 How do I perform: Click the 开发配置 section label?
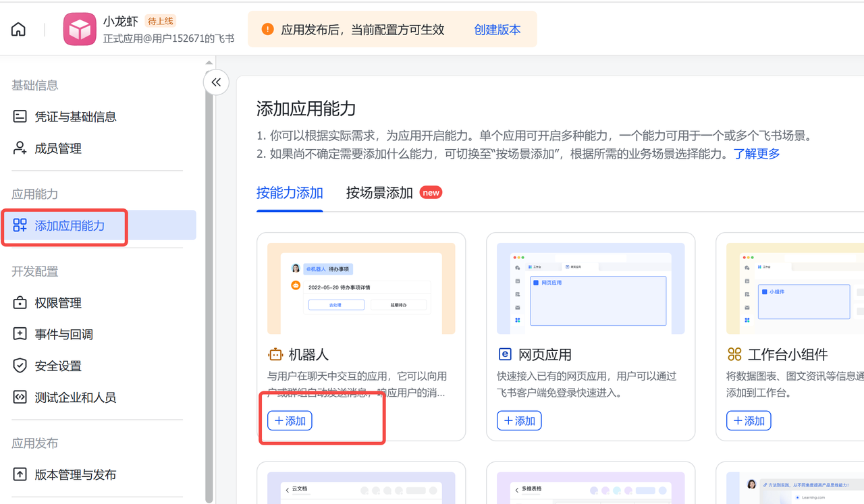coord(34,271)
